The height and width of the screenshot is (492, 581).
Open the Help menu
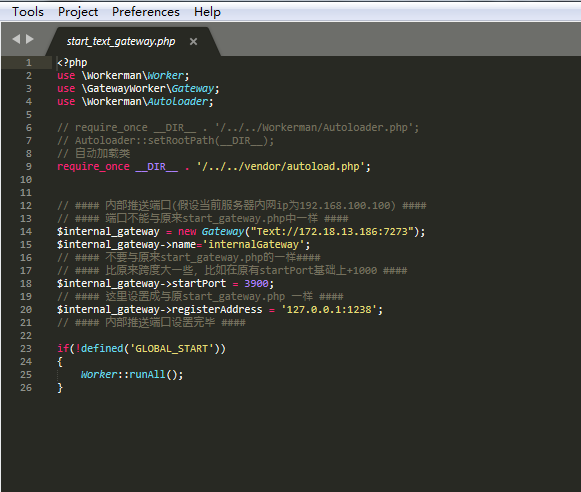[x=207, y=11]
